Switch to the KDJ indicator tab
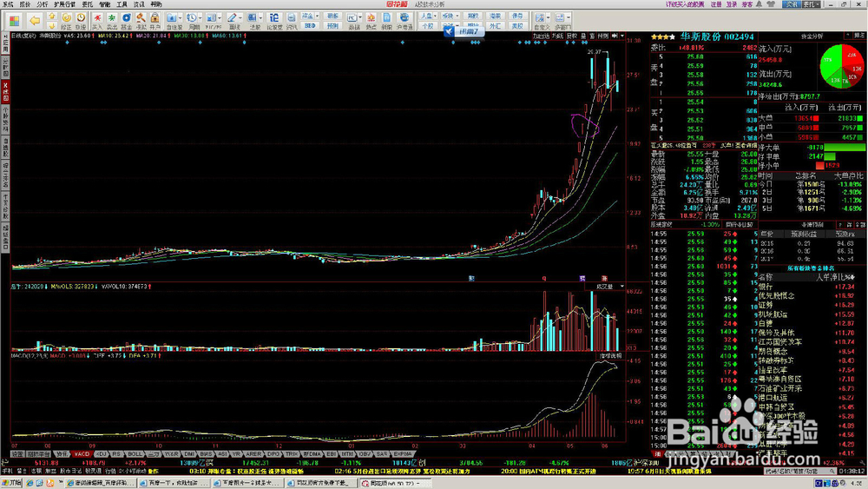This screenshot has height=489, width=868. pos(100,453)
